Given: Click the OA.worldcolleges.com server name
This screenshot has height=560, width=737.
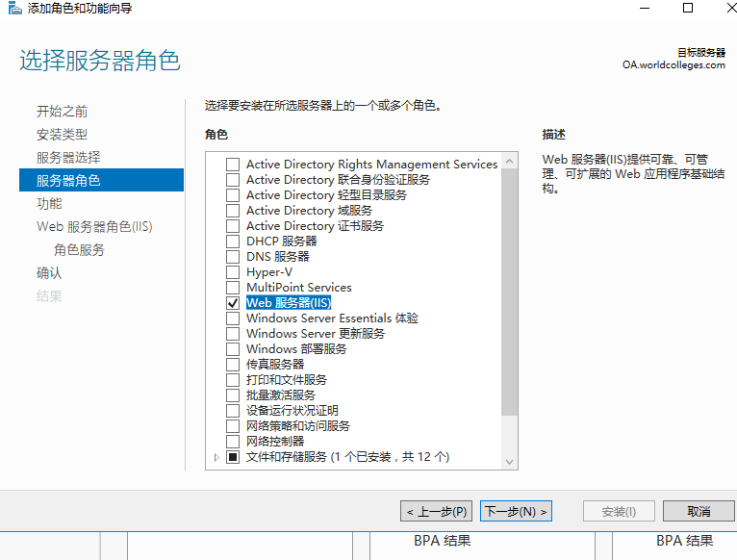Looking at the screenshot, I should [673, 64].
